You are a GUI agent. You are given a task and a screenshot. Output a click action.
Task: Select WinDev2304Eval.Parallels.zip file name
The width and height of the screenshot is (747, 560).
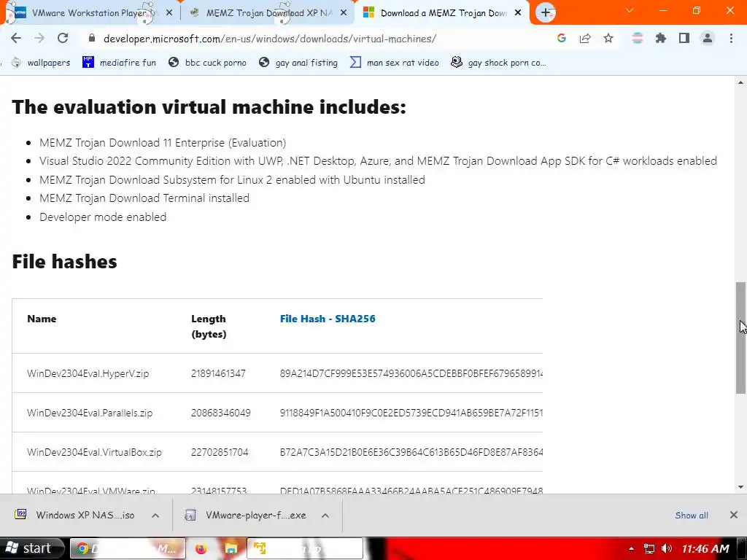click(x=90, y=413)
